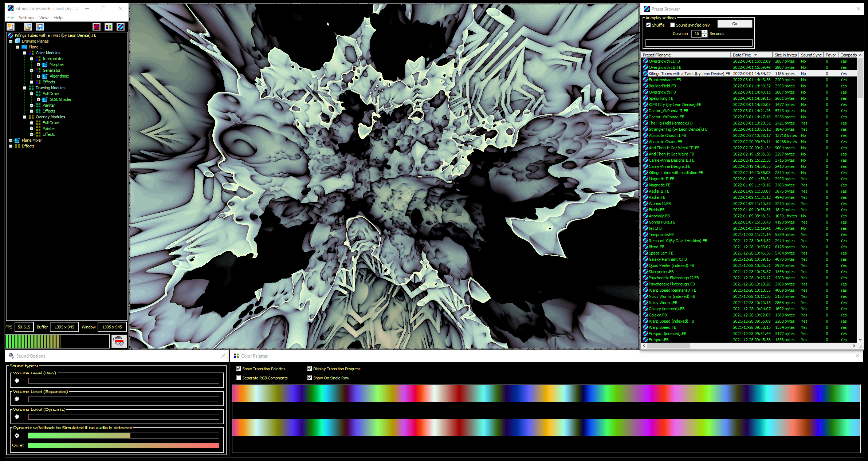This screenshot has width=868, height=461.
Task: Click the Quiet sensitivity gradient bar
Action: point(123,445)
